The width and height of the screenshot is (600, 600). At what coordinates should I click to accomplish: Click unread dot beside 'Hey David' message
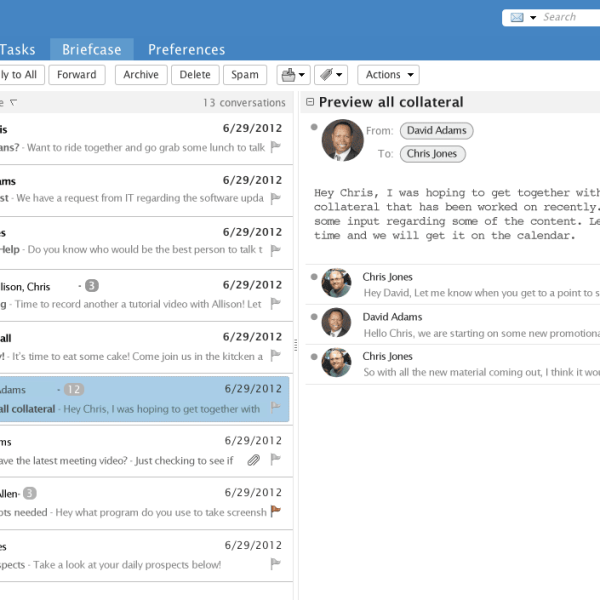(x=314, y=277)
